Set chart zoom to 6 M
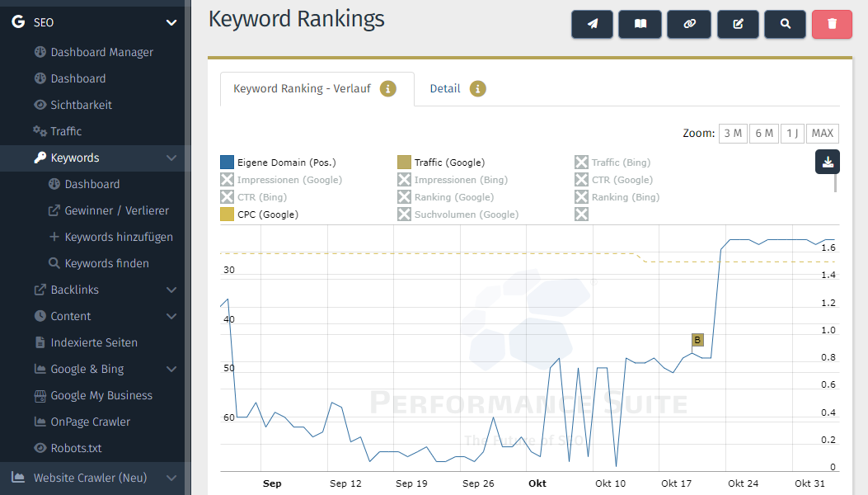 tap(764, 133)
